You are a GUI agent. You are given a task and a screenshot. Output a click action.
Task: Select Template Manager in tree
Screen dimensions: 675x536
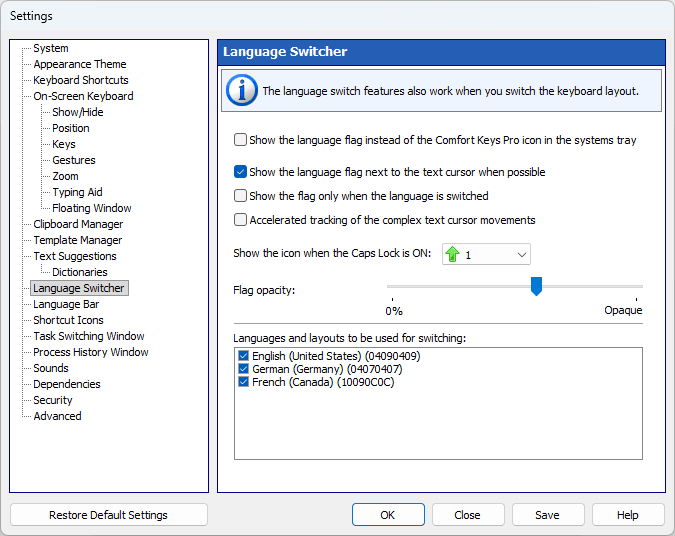click(x=78, y=240)
